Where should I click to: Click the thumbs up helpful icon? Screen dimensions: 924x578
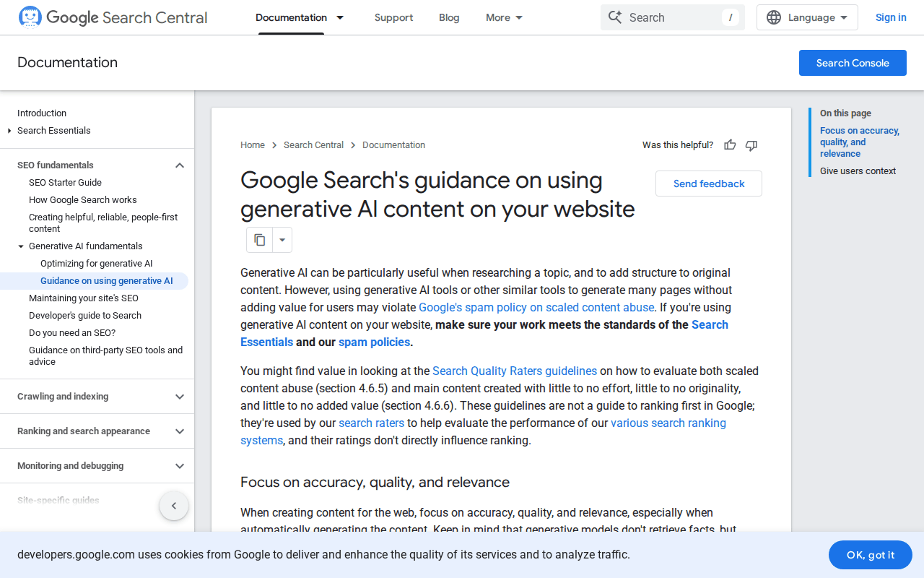[x=730, y=145]
